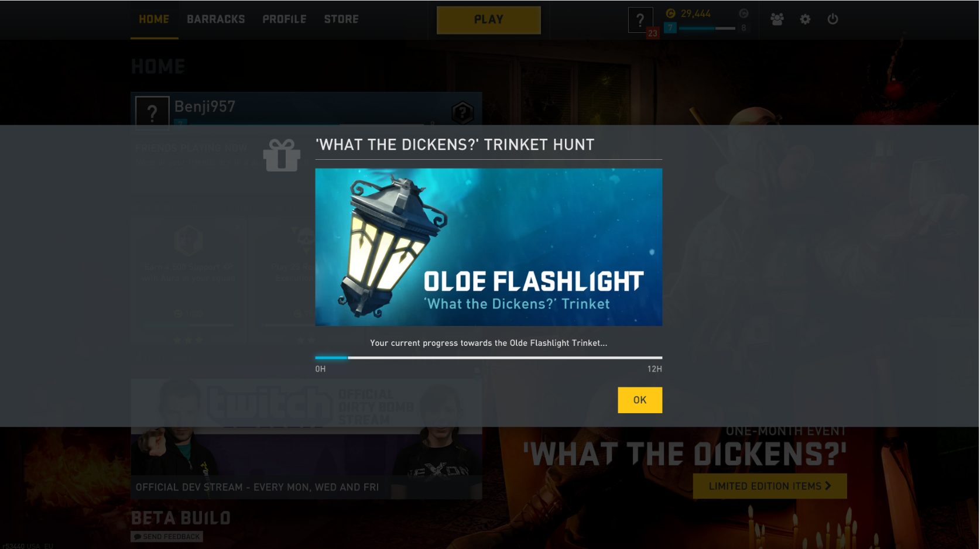Click Send Feedback link
Viewport: 980px width, 549px height.
[x=167, y=537]
